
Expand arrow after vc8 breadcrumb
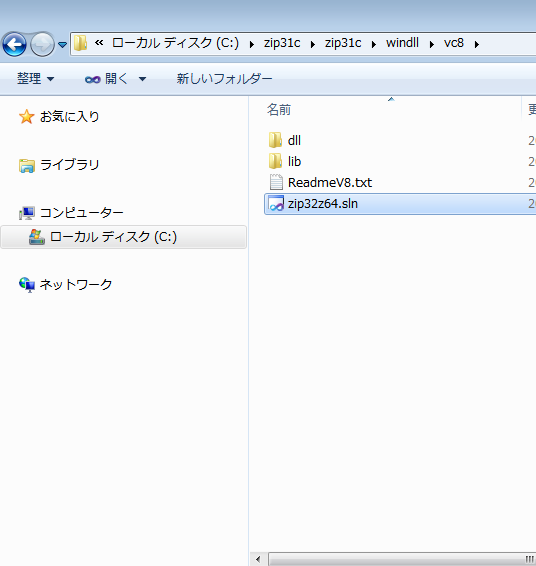476,44
